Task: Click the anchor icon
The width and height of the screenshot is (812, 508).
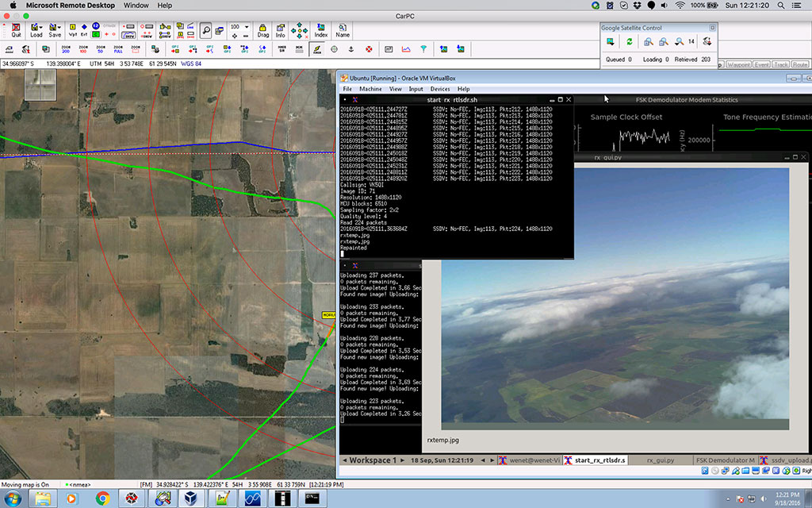Action: point(351,49)
